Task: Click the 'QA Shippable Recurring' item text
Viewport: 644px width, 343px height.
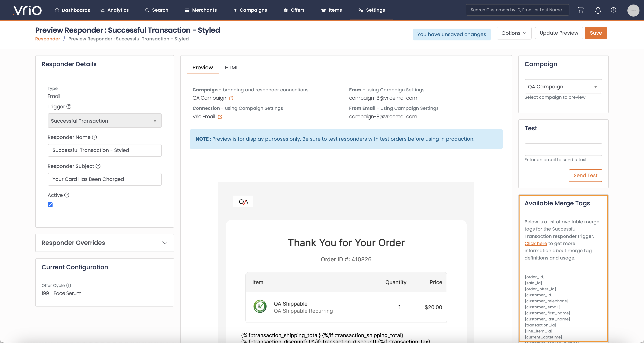Action: pyautogui.click(x=303, y=311)
